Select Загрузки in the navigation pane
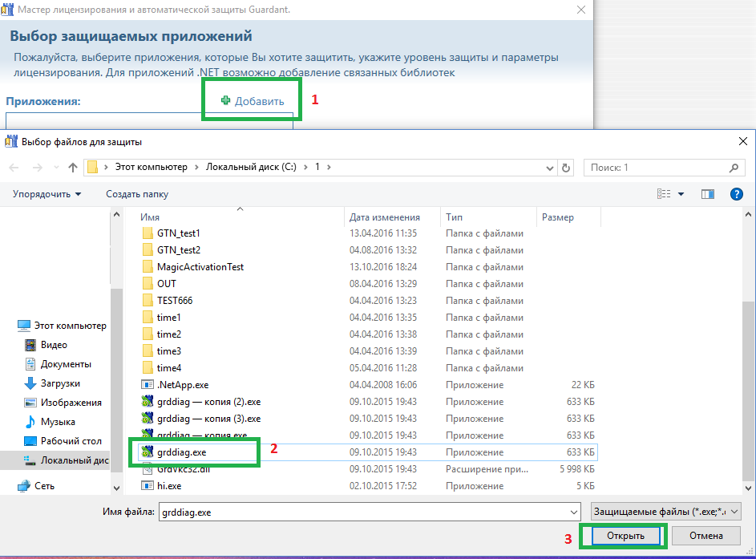This screenshot has height=559, width=756. (x=60, y=383)
